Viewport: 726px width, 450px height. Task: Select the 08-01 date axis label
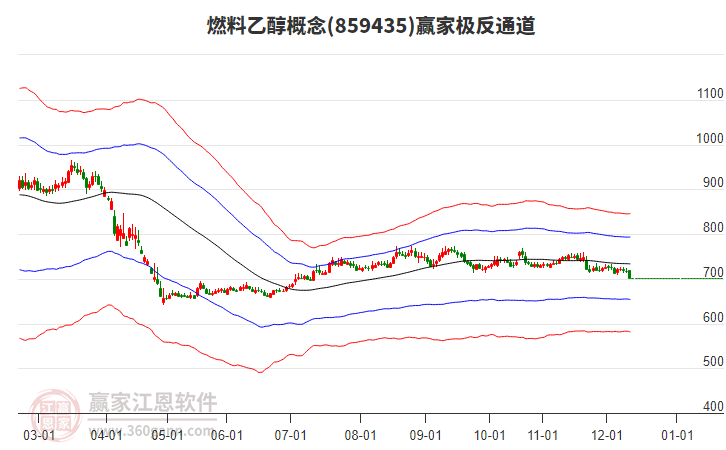tap(360, 435)
